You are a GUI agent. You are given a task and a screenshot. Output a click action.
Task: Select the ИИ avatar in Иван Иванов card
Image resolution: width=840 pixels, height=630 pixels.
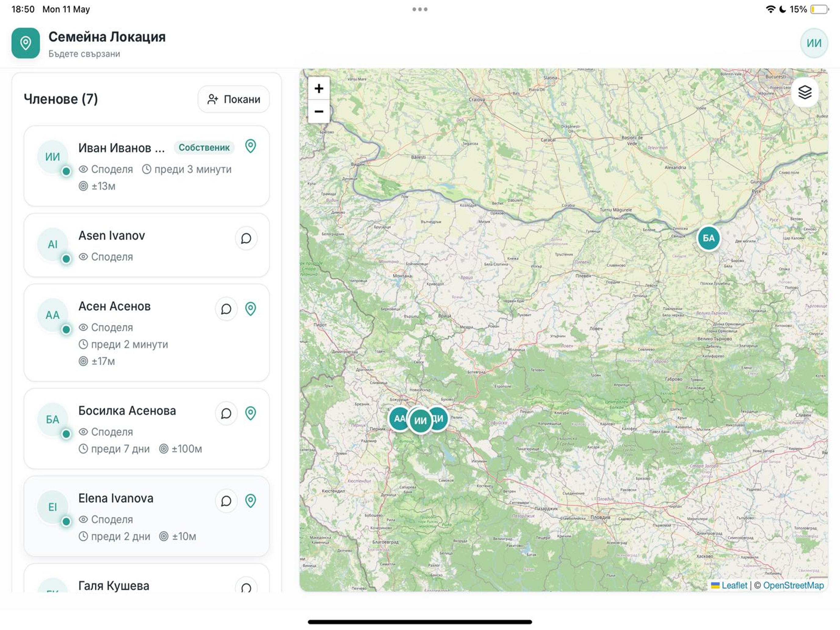pyautogui.click(x=53, y=157)
